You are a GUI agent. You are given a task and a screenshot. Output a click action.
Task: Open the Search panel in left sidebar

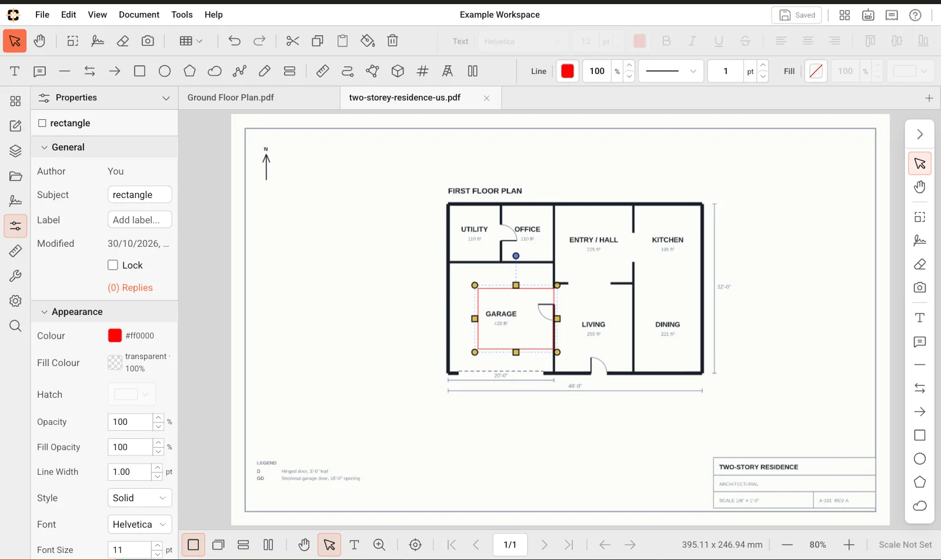coord(15,326)
